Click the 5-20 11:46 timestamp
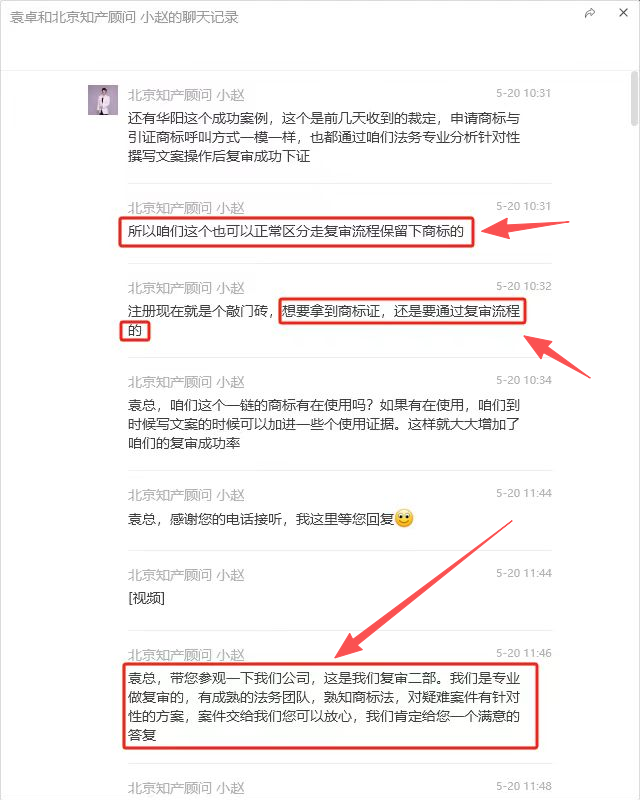The image size is (640, 800). click(x=524, y=653)
